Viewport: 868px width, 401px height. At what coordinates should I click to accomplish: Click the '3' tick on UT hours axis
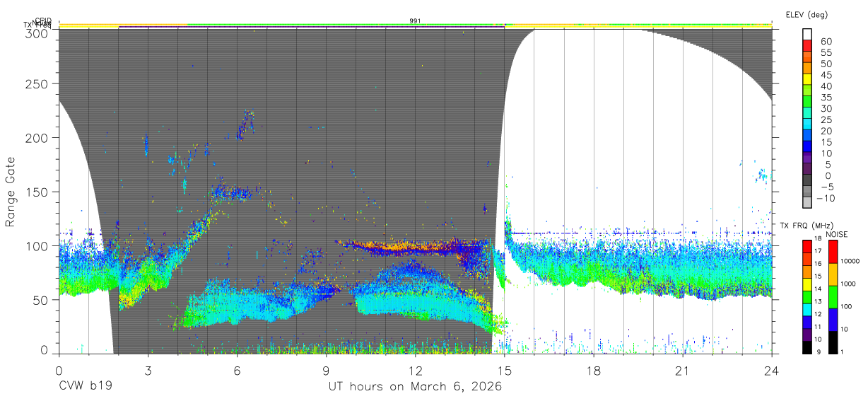point(148,370)
